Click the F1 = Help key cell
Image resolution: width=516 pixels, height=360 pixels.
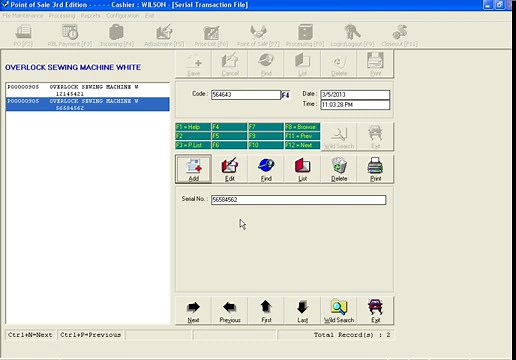click(x=193, y=127)
